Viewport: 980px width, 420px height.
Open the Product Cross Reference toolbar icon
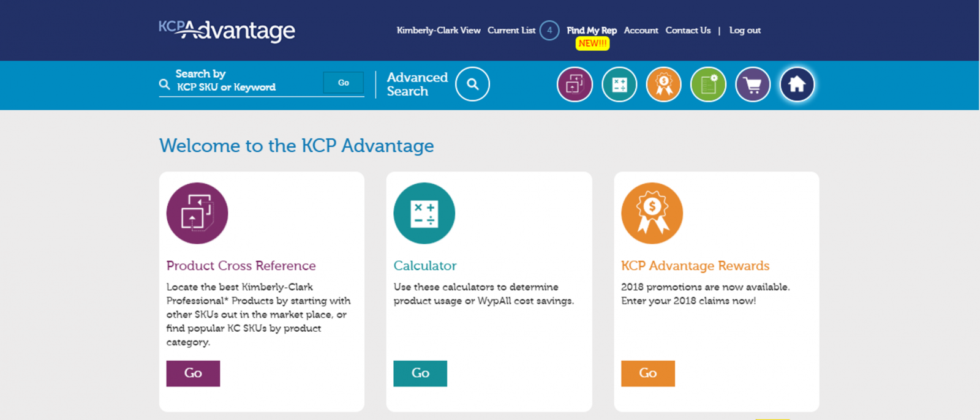coord(575,84)
